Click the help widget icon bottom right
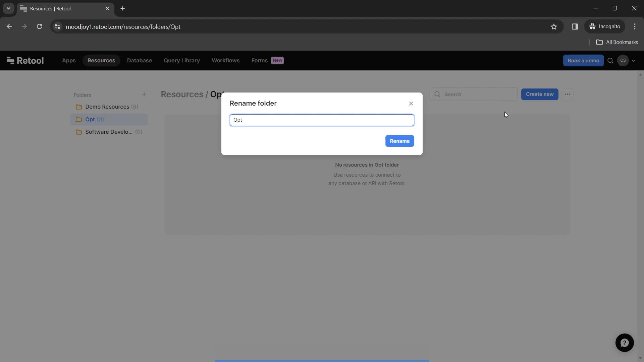Viewport: 644px width, 362px height. 625,343
